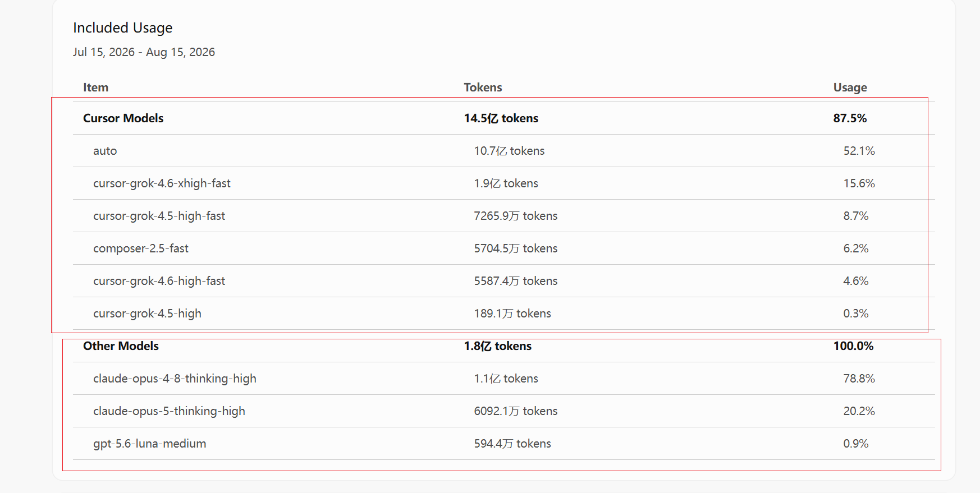Select the "claude-opus-4-8-thinking-high" model name
Viewport: 980px width, 493px height.
coord(175,379)
